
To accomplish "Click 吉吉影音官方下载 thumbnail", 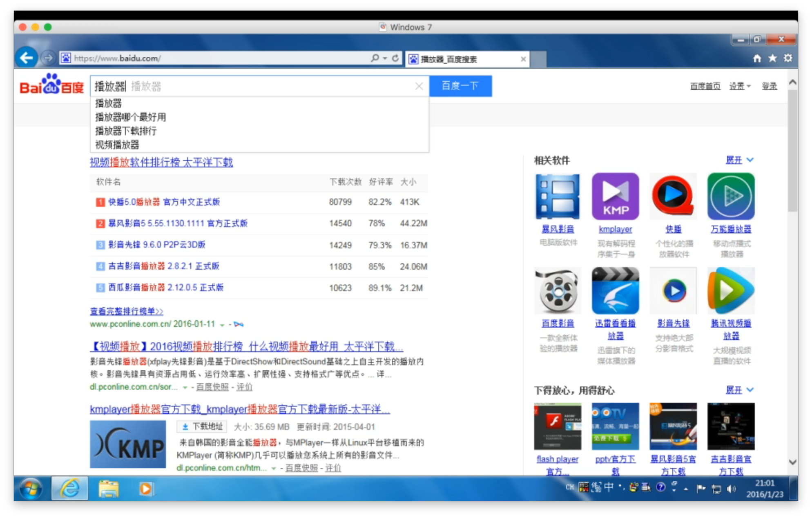I will click(731, 426).
